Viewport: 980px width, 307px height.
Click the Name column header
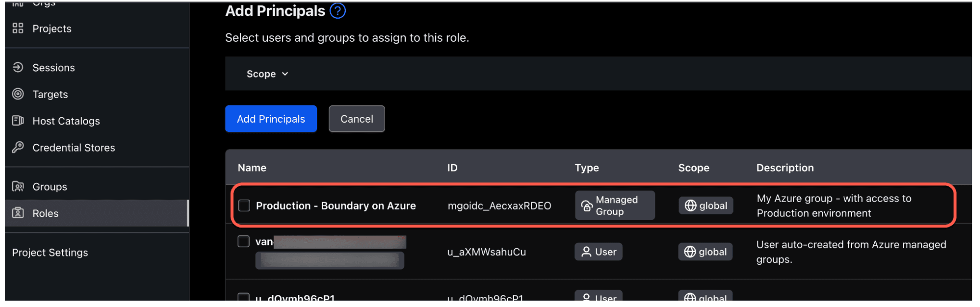(x=252, y=168)
